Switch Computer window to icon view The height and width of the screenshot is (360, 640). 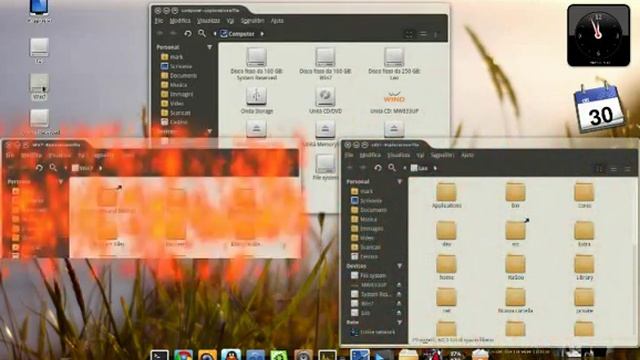(x=409, y=34)
